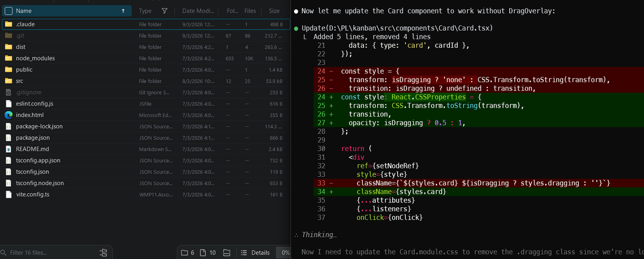Sort by the Type column header

click(145, 11)
